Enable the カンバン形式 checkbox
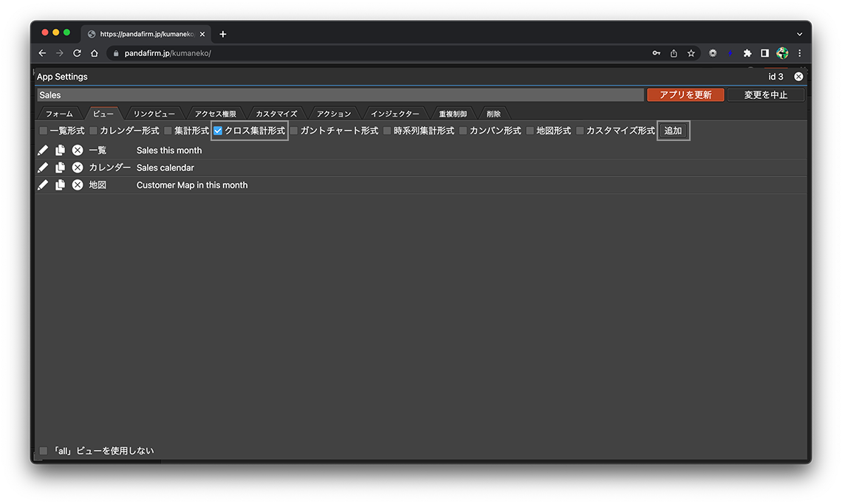This screenshot has height=504, width=842. coord(463,131)
